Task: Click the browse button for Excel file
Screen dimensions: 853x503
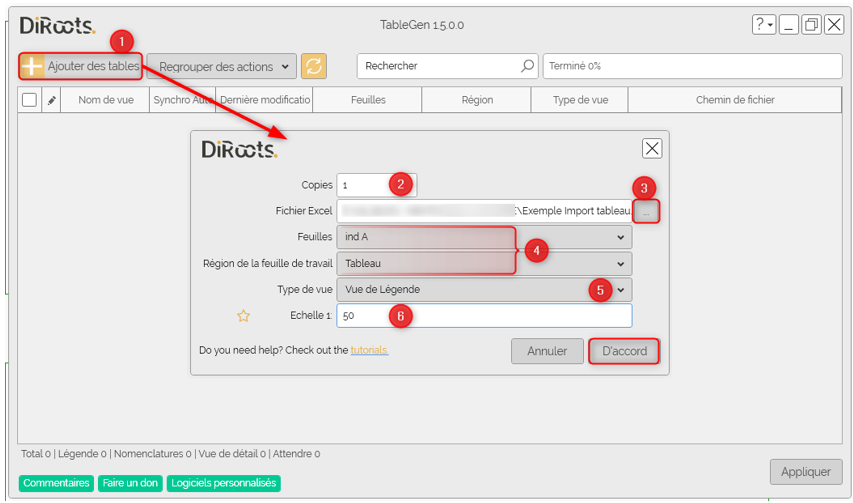Action: pos(647,211)
